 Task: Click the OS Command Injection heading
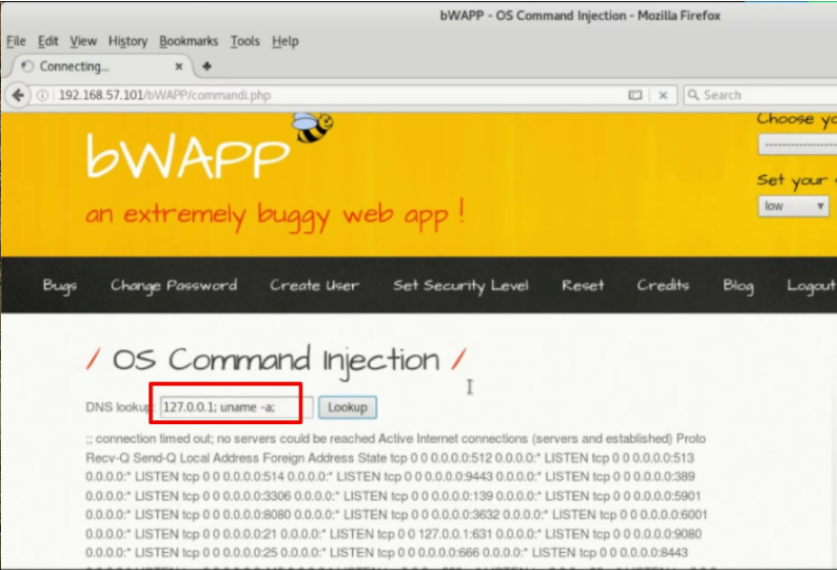[276, 360]
